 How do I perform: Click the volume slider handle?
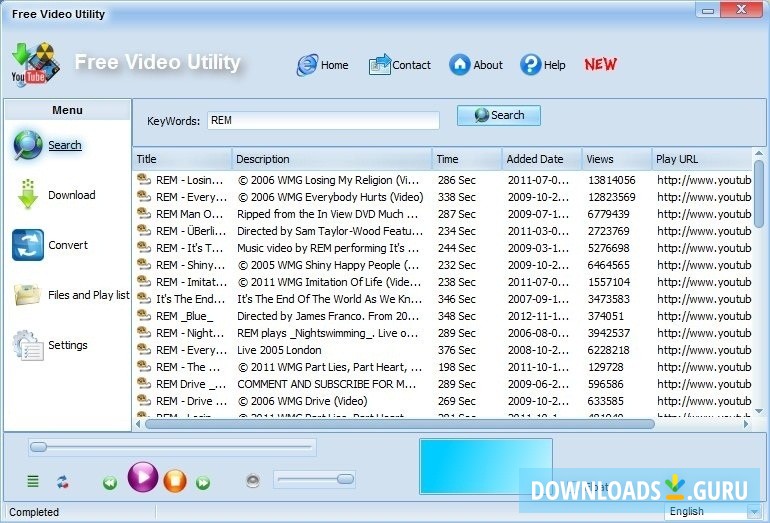coord(345,479)
